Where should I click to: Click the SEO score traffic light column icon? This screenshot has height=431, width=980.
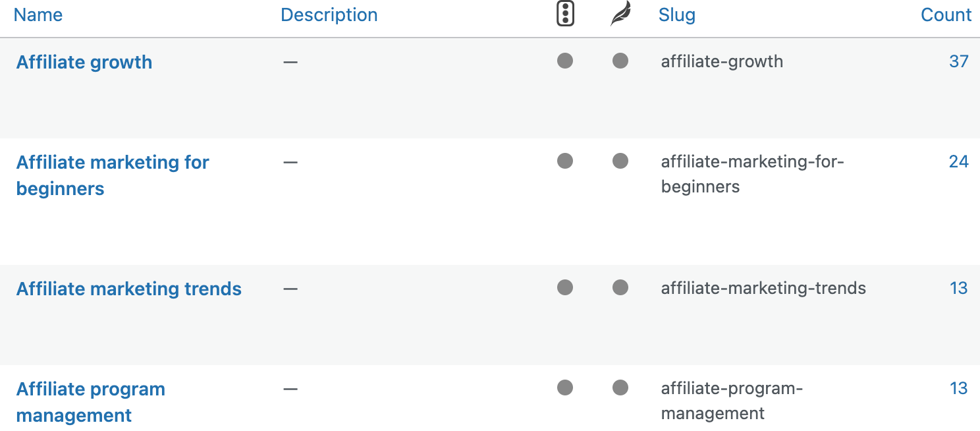565,14
